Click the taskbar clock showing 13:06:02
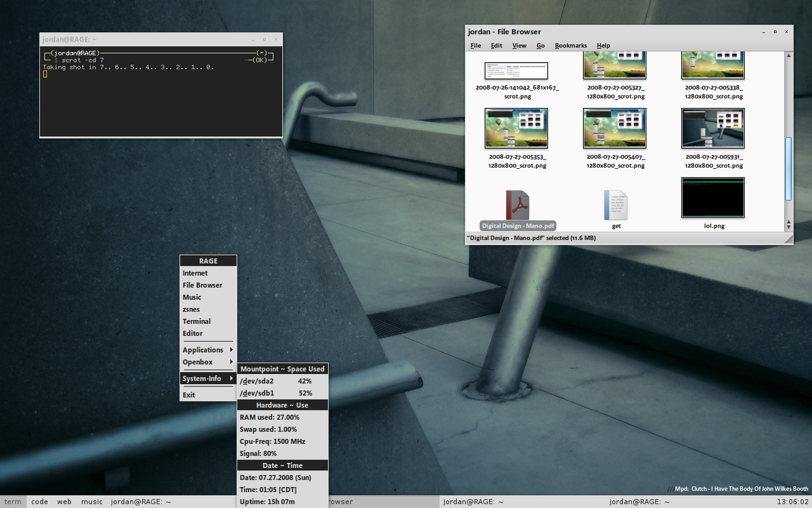 coord(793,502)
